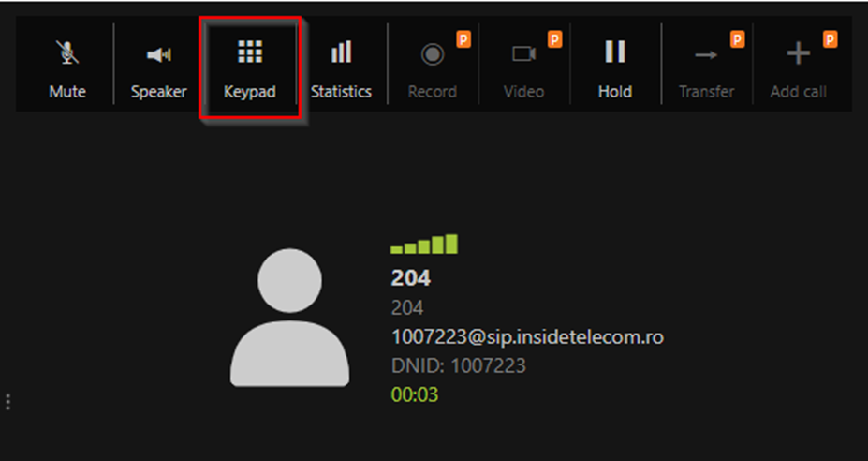Click the orange P badge on Add call
868x461 pixels.
coord(830,39)
